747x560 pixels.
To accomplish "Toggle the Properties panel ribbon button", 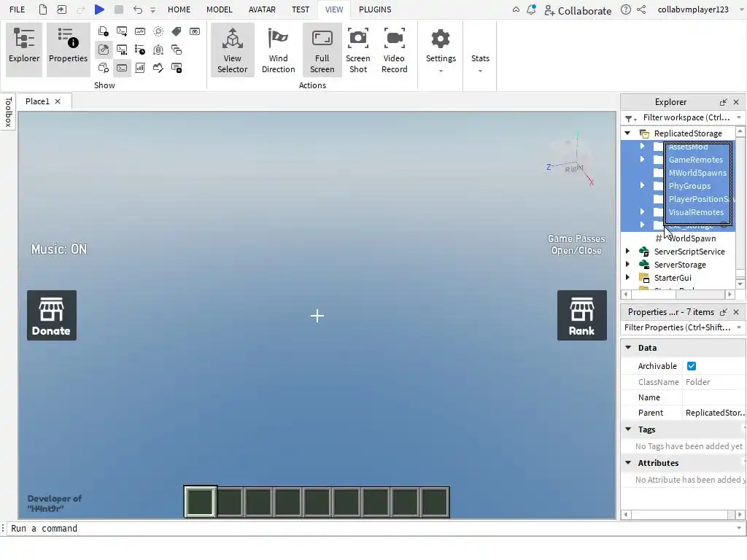I will coord(68,50).
